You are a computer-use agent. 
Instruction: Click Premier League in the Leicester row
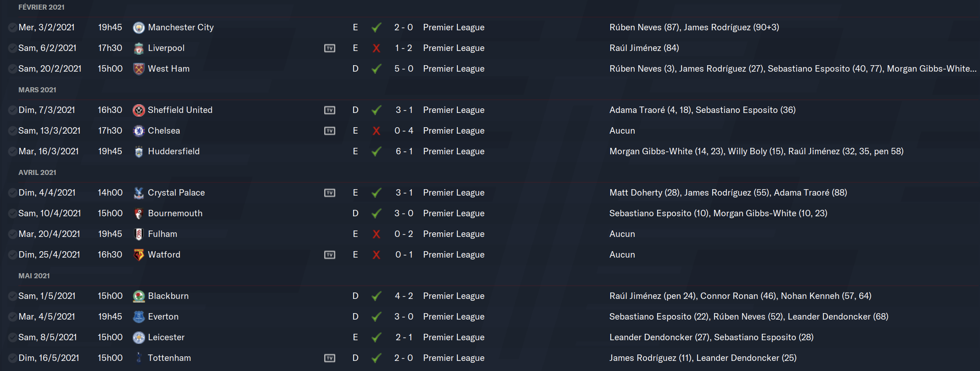pos(454,337)
